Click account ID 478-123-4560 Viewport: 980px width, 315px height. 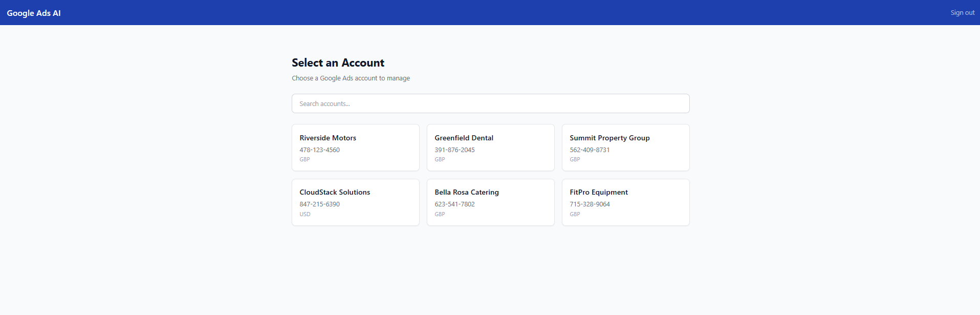[319, 150]
